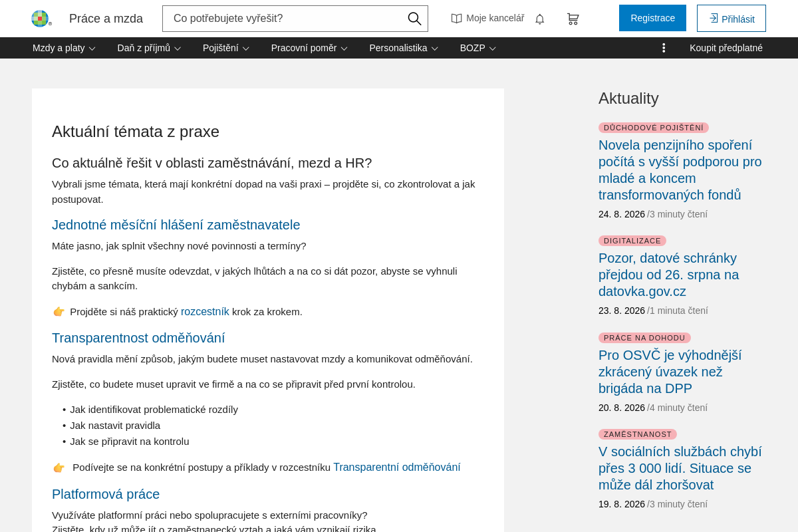798x532 pixels.
Task: Open the three-dot more menu
Action: click(x=663, y=48)
